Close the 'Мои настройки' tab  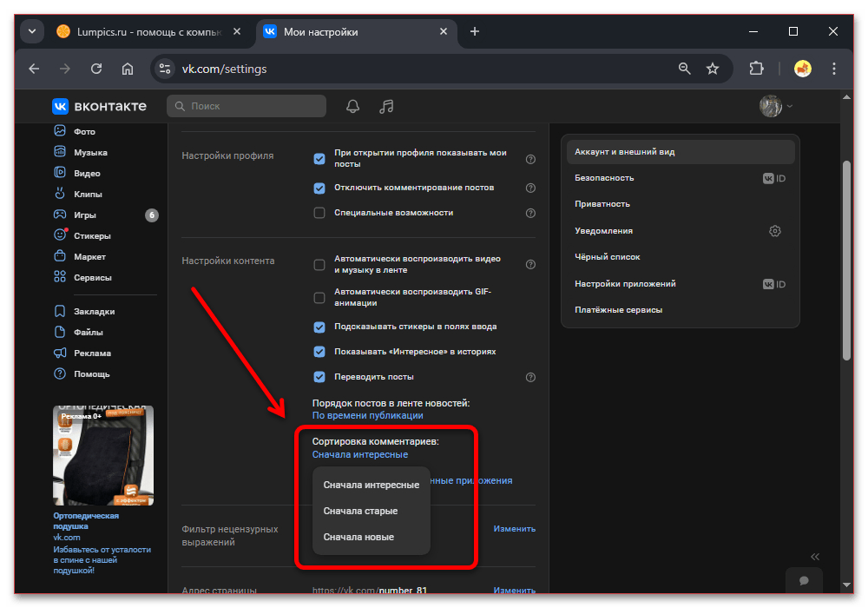click(x=443, y=31)
